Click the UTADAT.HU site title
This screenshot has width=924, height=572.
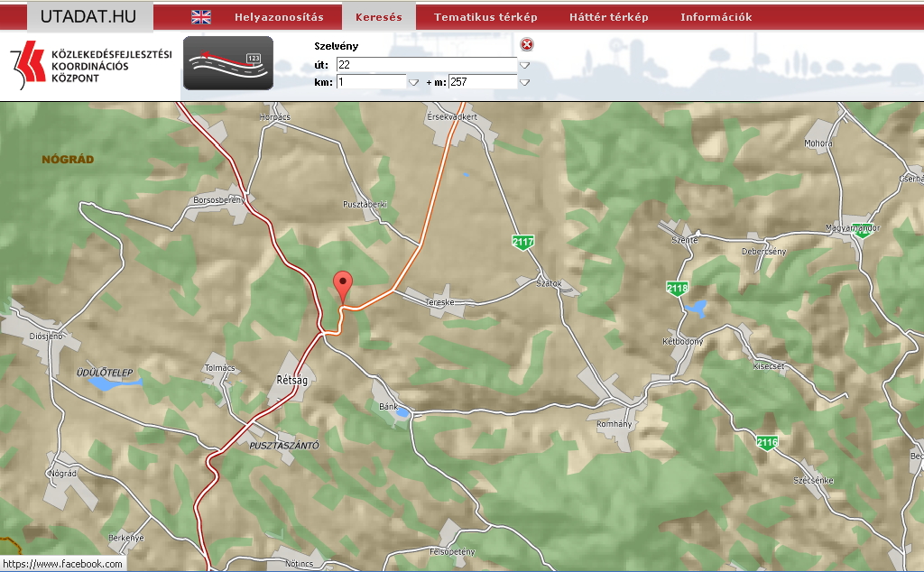[x=88, y=16]
